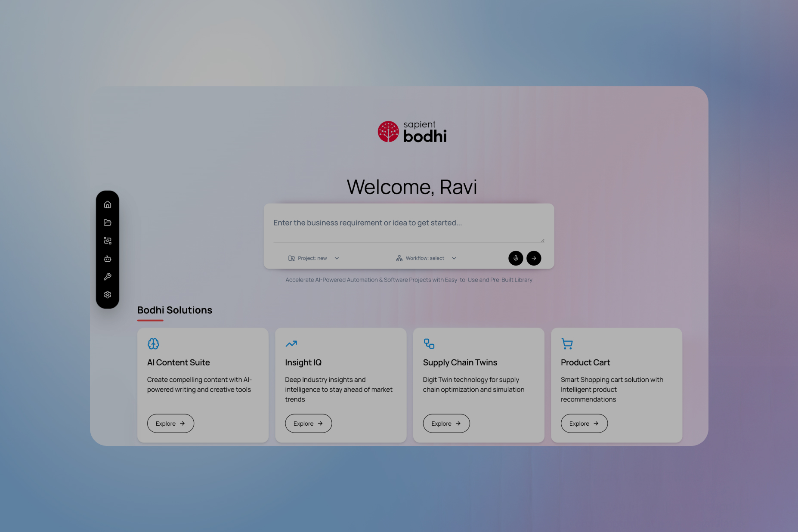This screenshot has height=532, width=798.
Task: Click the shopping cart icon on Product Cart
Action: tap(567, 343)
